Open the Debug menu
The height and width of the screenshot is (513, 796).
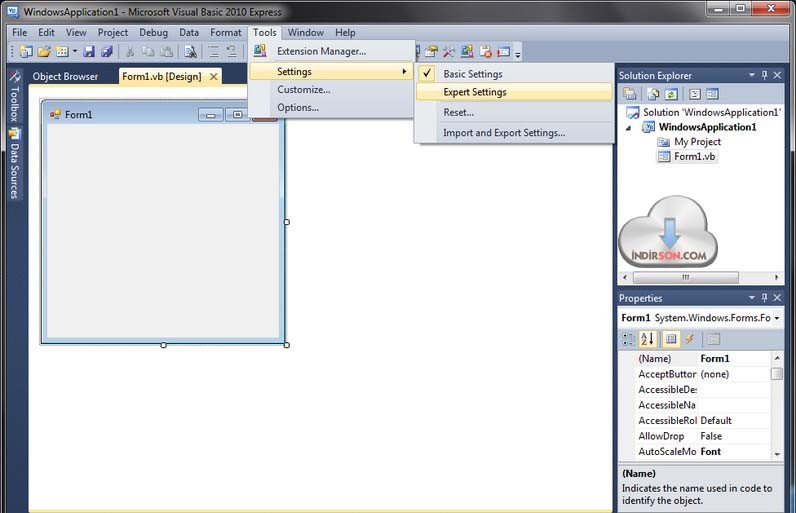click(x=153, y=32)
